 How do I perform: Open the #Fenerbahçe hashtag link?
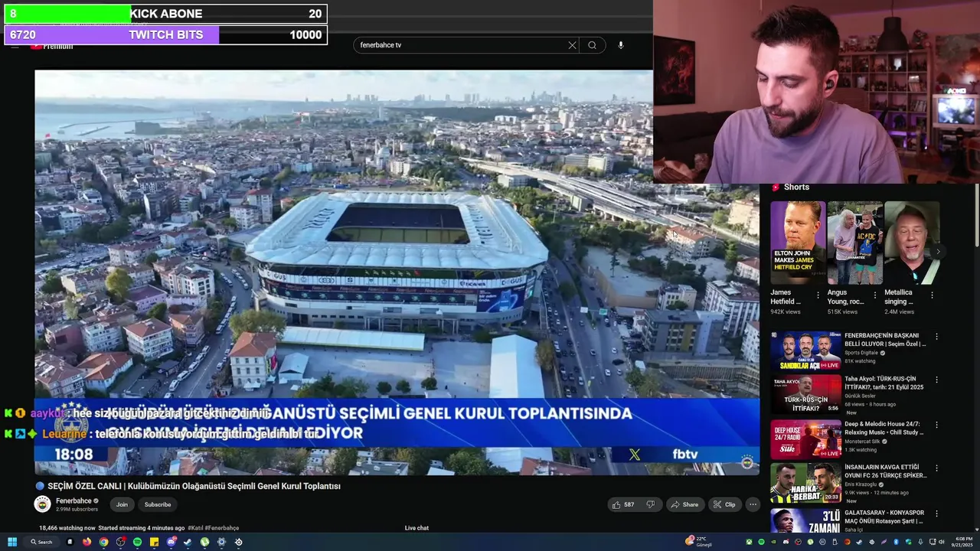pos(222,528)
